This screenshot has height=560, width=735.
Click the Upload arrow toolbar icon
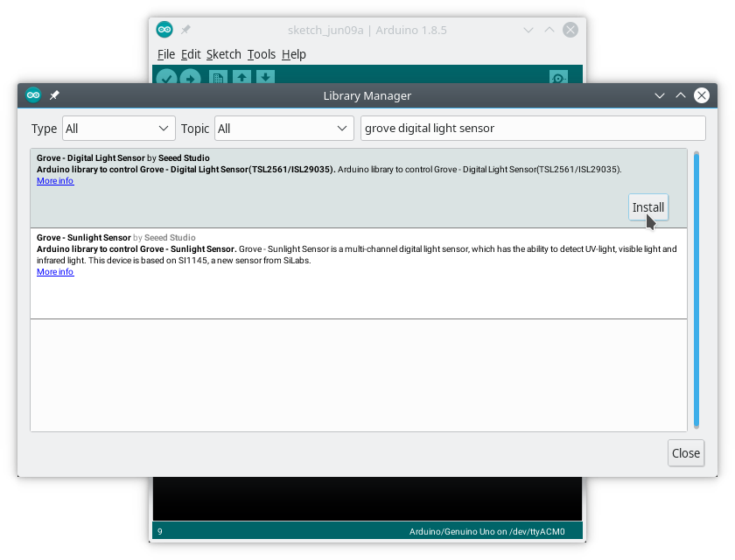[x=191, y=79]
